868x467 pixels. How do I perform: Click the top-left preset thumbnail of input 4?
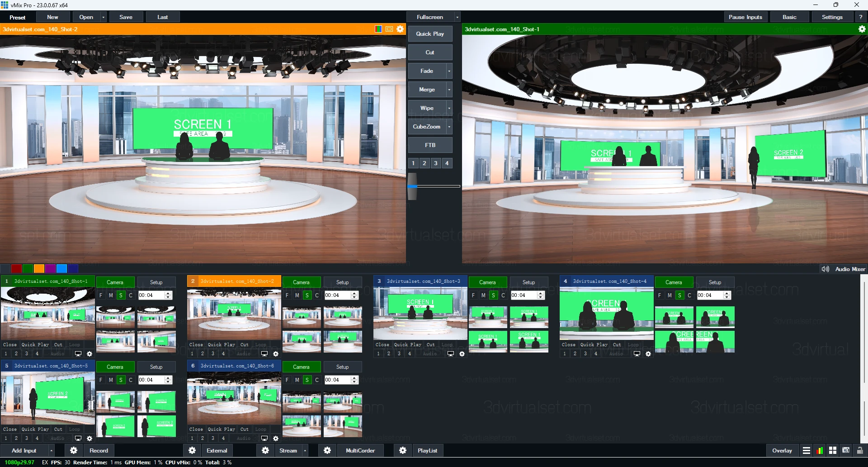(x=674, y=317)
